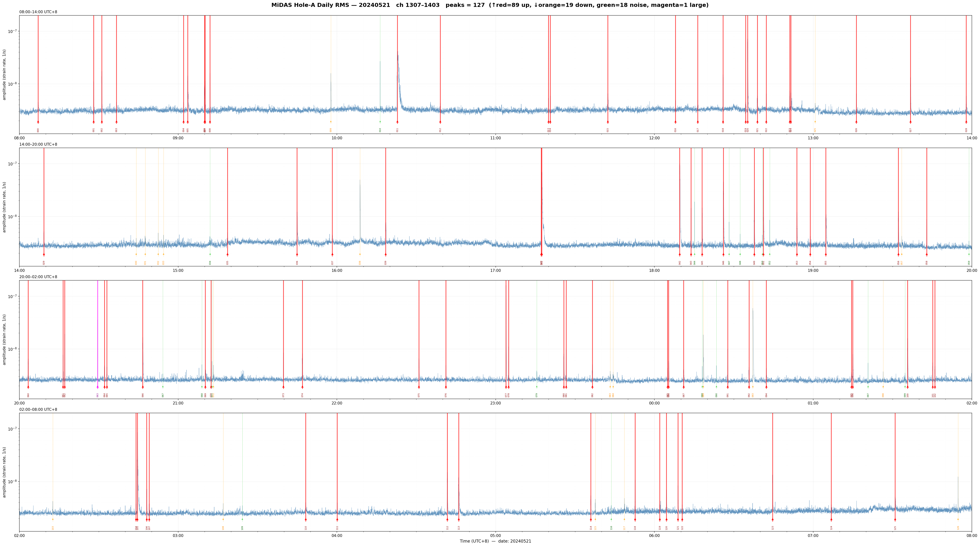This screenshot has width=980, height=546.
Task: Click the red peak marker labeled 027
Action: [910, 122]
